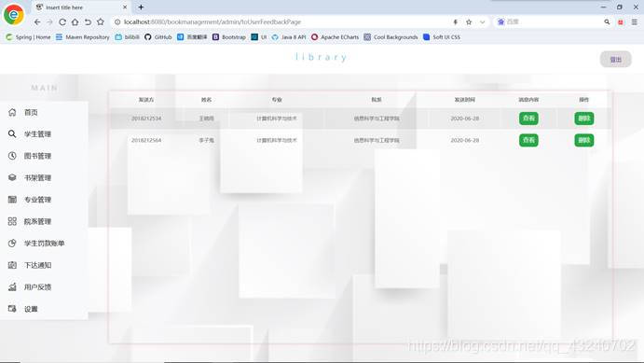644x363 pixels.
Task: Select the 'Insert title here' browser tab
Action: [82, 7]
